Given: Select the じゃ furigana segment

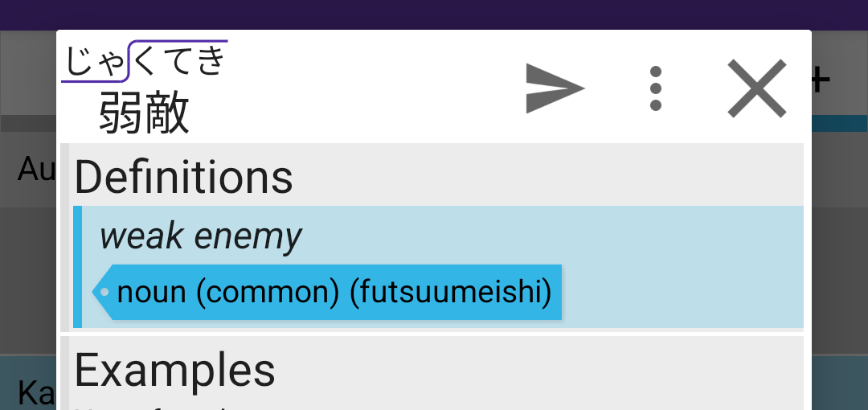Looking at the screenshot, I should click(x=95, y=63).
